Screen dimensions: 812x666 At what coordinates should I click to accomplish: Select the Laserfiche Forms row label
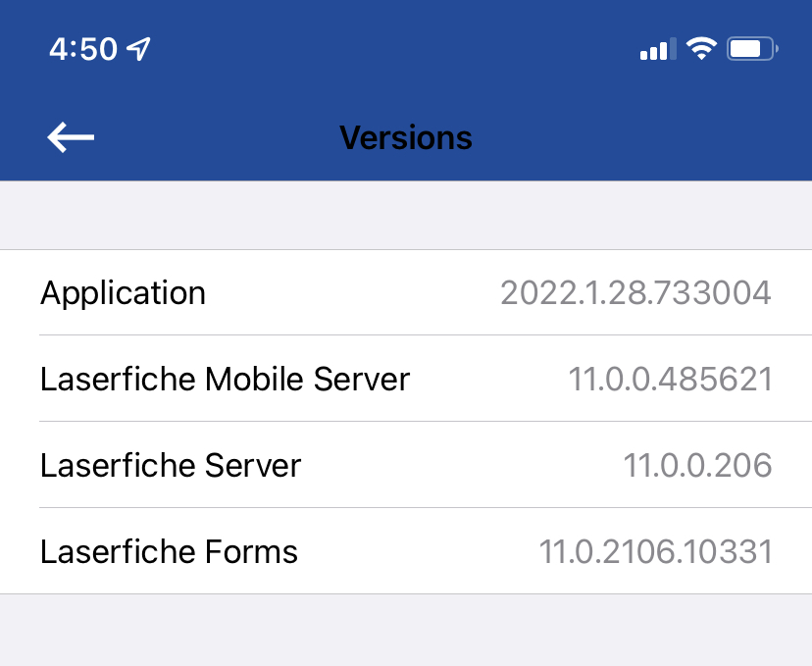[169, 551]
